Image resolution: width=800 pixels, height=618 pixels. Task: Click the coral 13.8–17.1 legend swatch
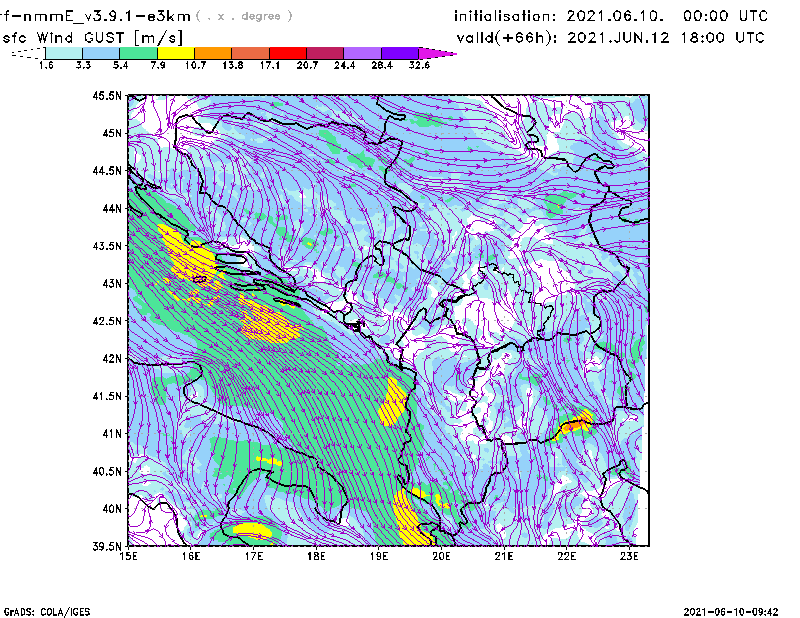(251, 53)
